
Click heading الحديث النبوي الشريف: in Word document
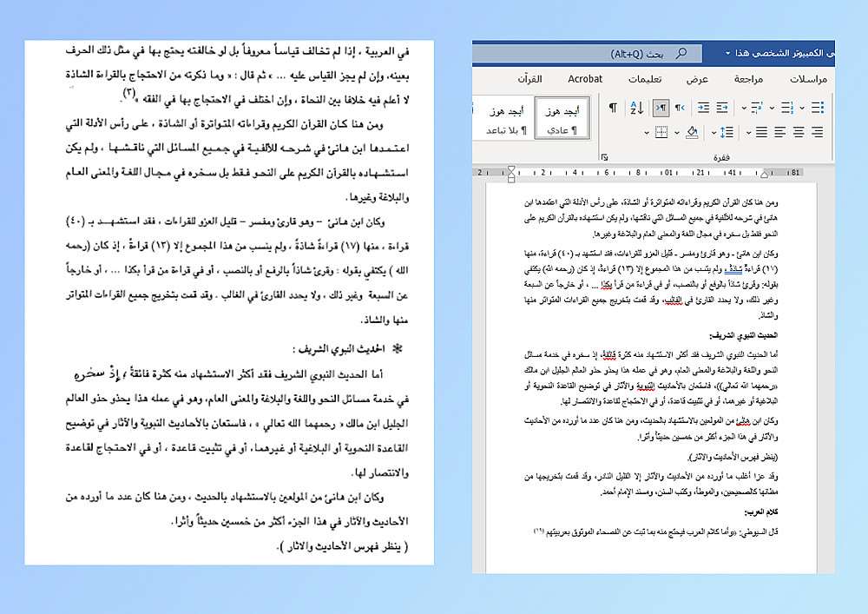(x=744, y=335)
